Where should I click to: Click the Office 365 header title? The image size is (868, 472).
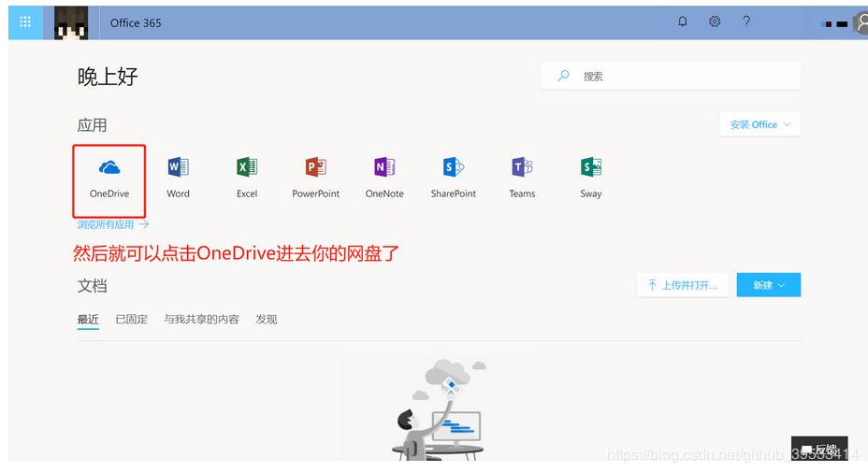point(136,22)
